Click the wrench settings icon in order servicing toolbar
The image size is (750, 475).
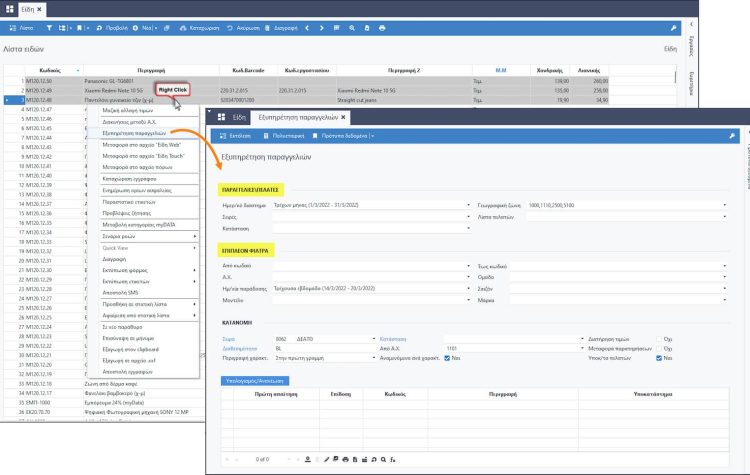[731, 135]
